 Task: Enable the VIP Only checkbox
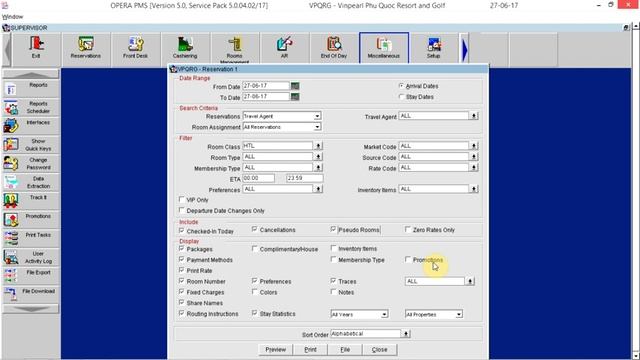(182, 200)
